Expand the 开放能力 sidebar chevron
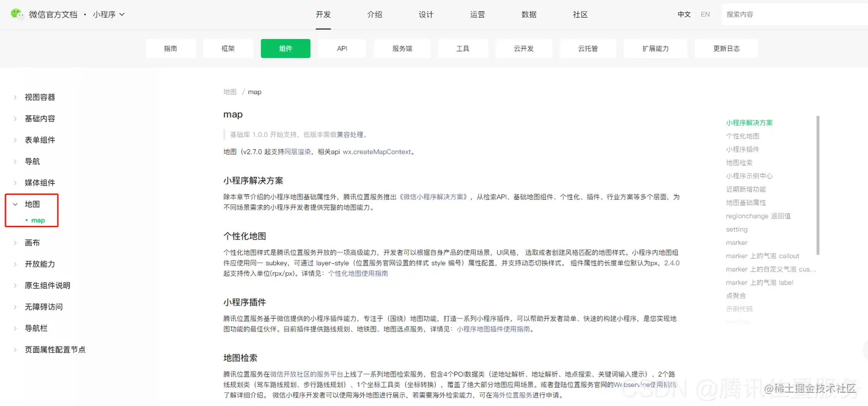Viewport: 868px width, 406px height. [x=15, y=264]
